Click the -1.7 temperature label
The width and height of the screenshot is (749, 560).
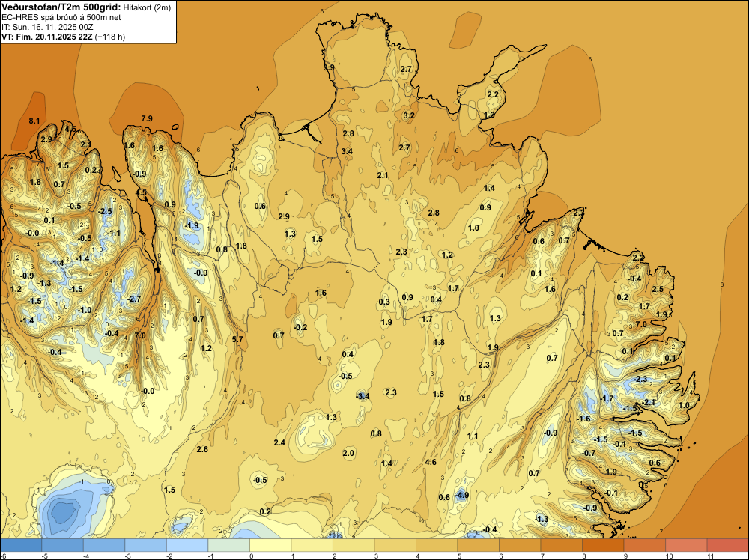(x=607, y=398)
